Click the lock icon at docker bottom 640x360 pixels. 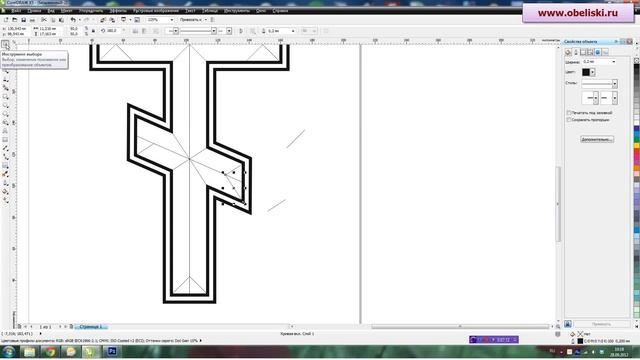pos(568,324)
